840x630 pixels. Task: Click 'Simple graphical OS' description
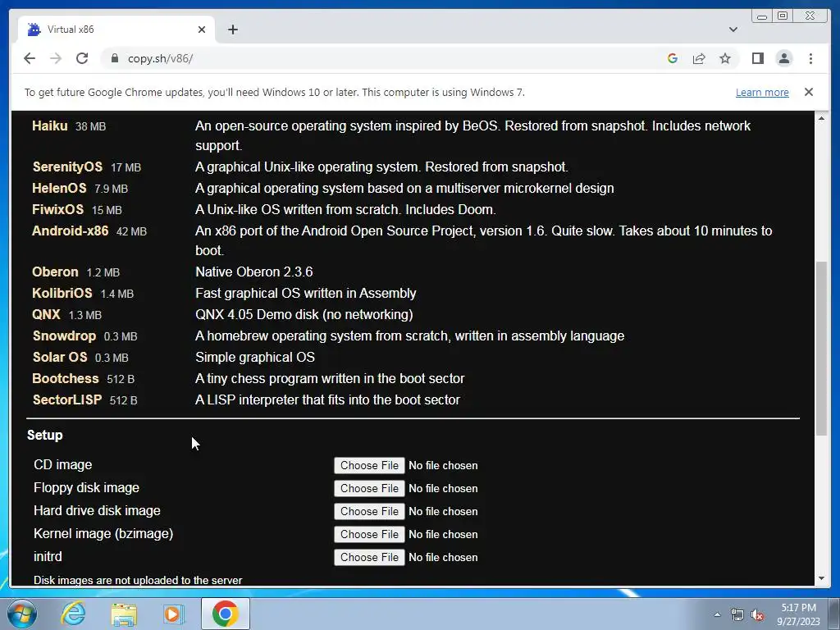tap(255, 358)
